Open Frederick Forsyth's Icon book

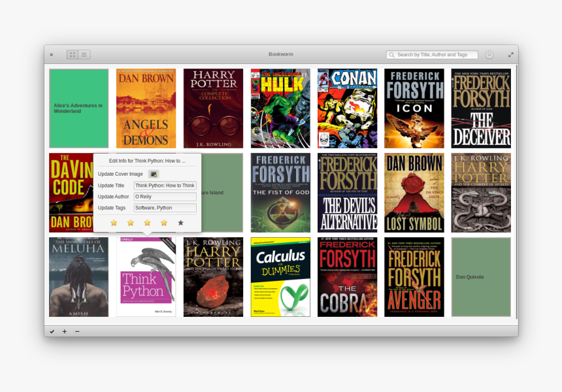click(414, 108)
